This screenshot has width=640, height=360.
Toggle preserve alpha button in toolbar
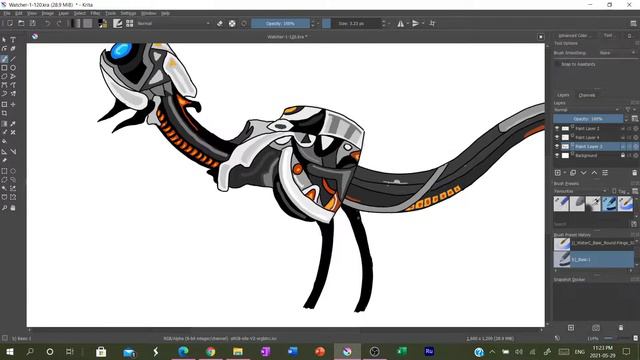click(232, 23)
